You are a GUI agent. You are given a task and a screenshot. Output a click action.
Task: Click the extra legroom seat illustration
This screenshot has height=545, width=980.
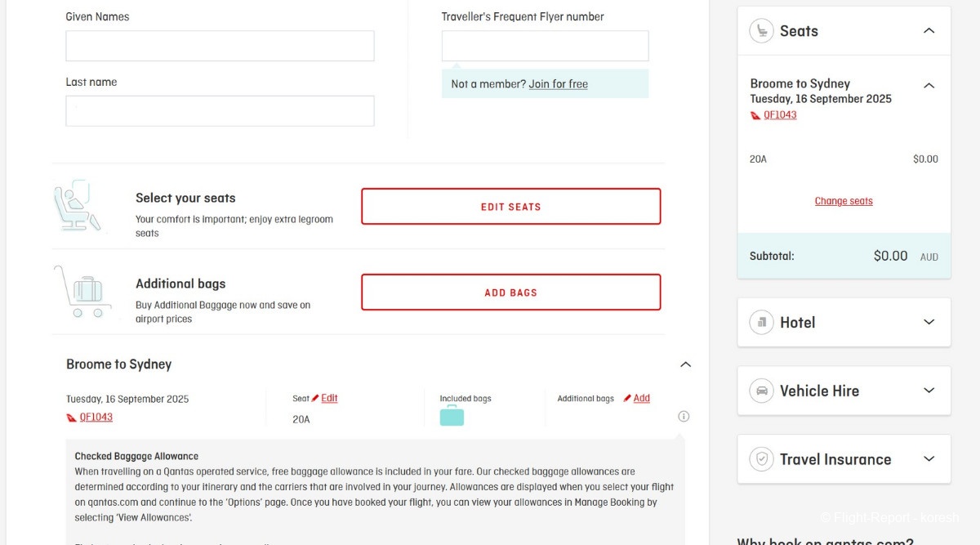tap(79, 206)
